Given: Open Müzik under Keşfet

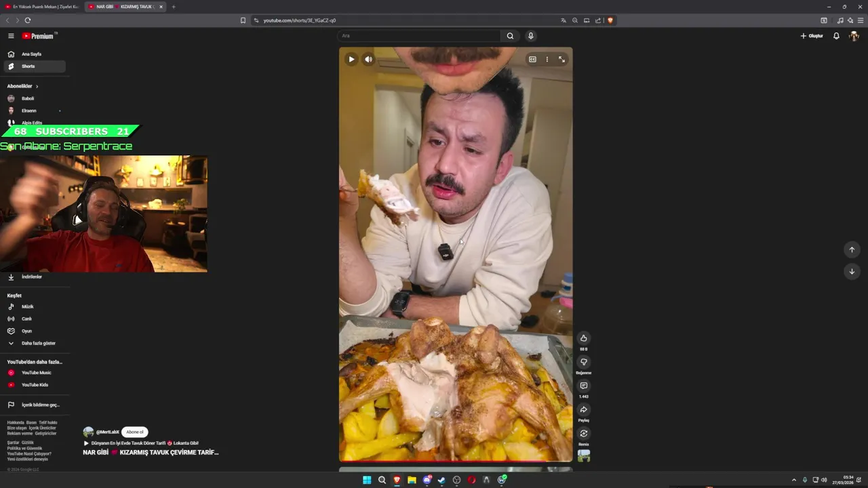Looking at the screenshot, I should click(x=34, y=306).
